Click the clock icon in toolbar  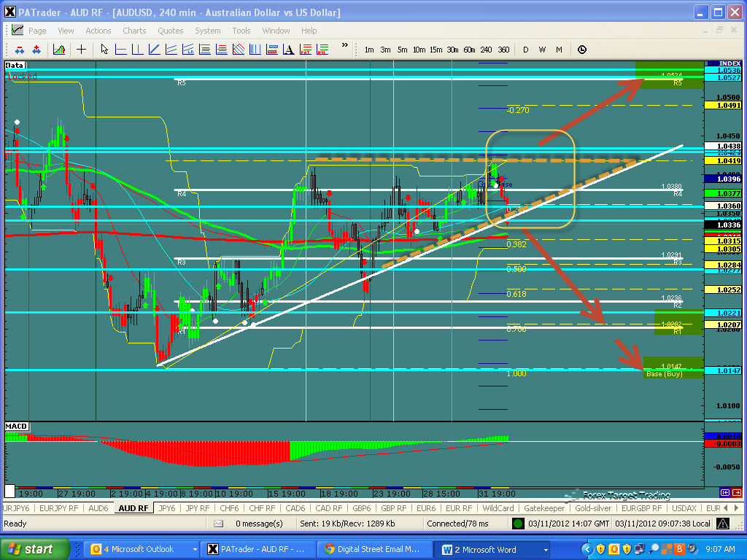coord(581,50)
